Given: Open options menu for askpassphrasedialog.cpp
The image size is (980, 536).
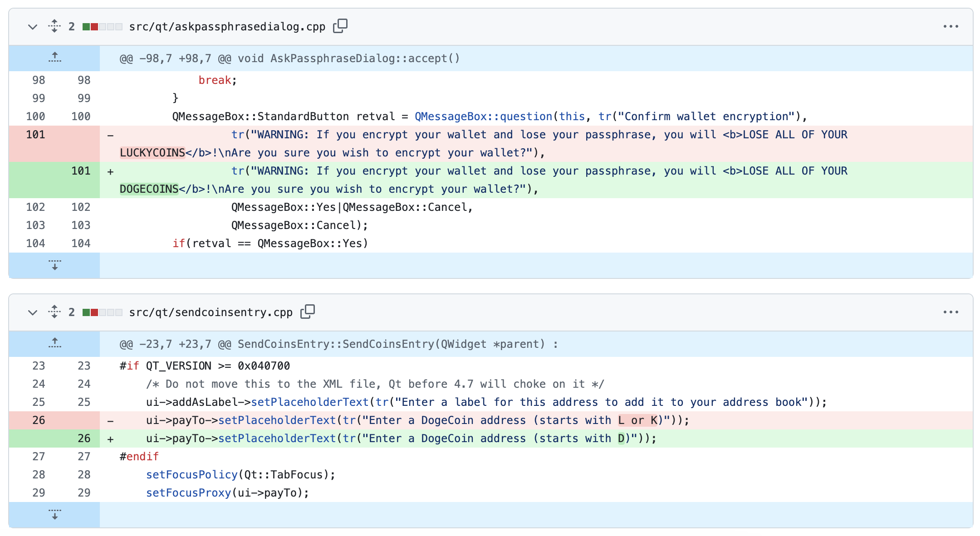Looking at the screenshot, I should [951, 27].
